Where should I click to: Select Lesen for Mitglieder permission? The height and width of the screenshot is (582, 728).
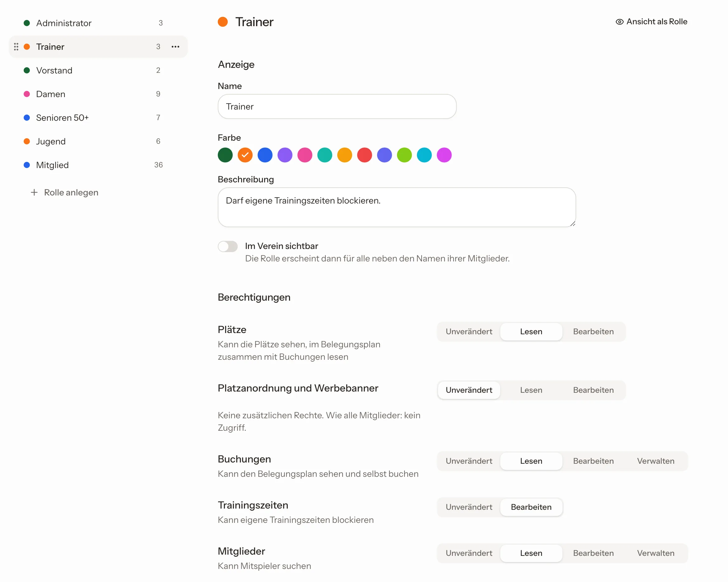pos(531,553)
